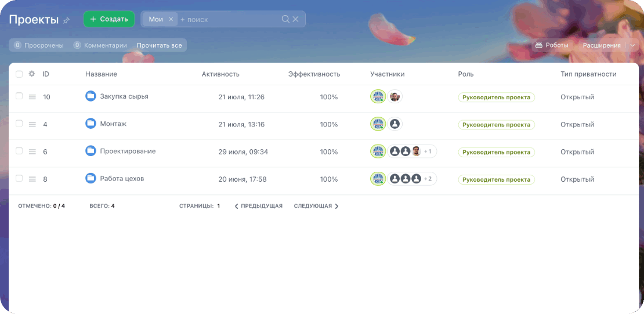
Task: Sort by Роль column header
Action: (466, 74)
